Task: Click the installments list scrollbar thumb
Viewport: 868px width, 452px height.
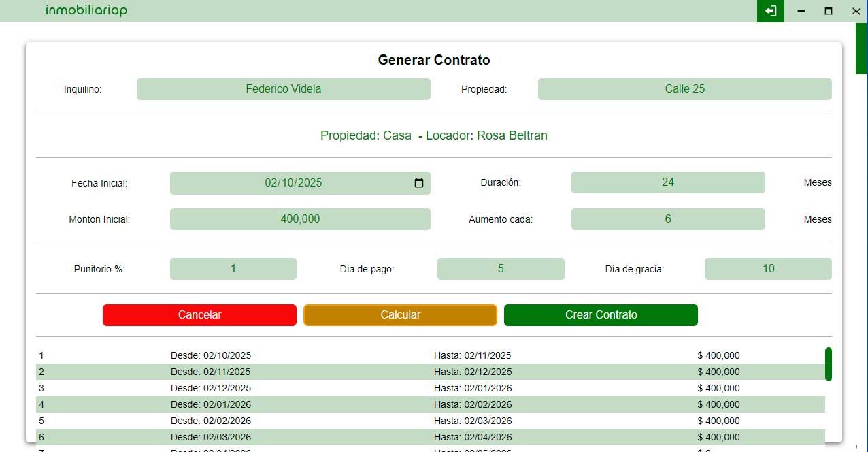Action: 828,364
